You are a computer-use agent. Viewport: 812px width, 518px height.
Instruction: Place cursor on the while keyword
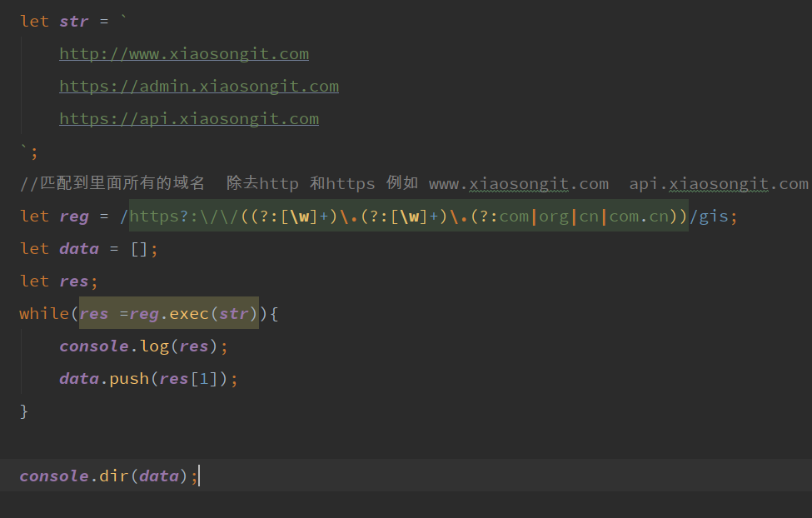(44, 314)
